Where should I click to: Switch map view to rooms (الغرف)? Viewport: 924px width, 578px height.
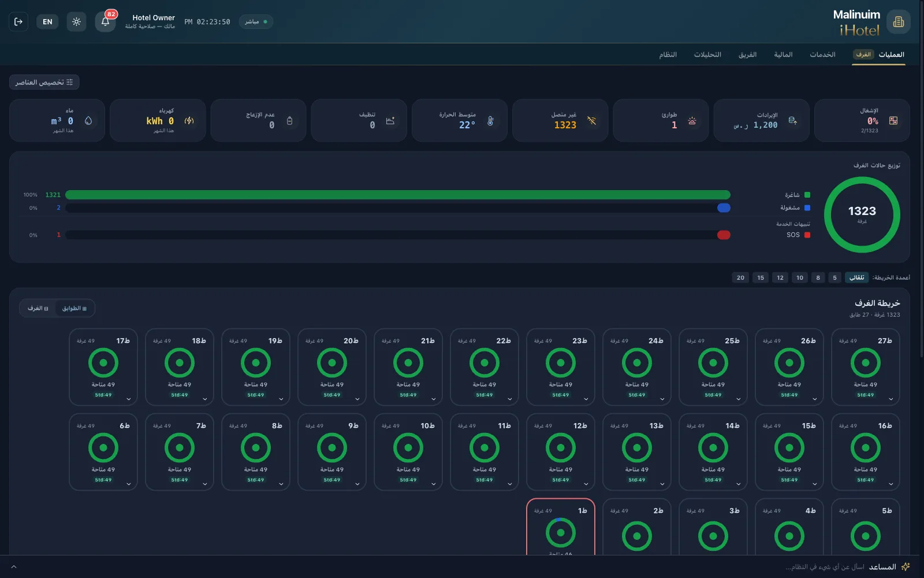pyautogui.click(x=38, y=308)
